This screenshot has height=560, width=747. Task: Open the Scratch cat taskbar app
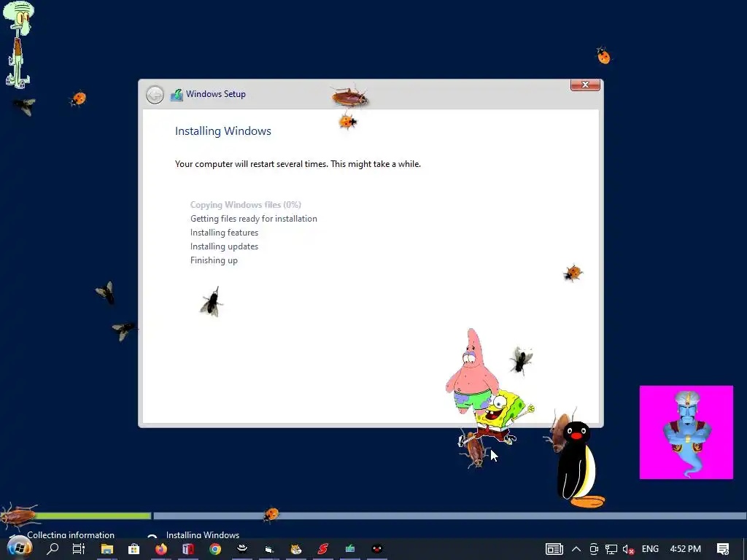(296, 549)
